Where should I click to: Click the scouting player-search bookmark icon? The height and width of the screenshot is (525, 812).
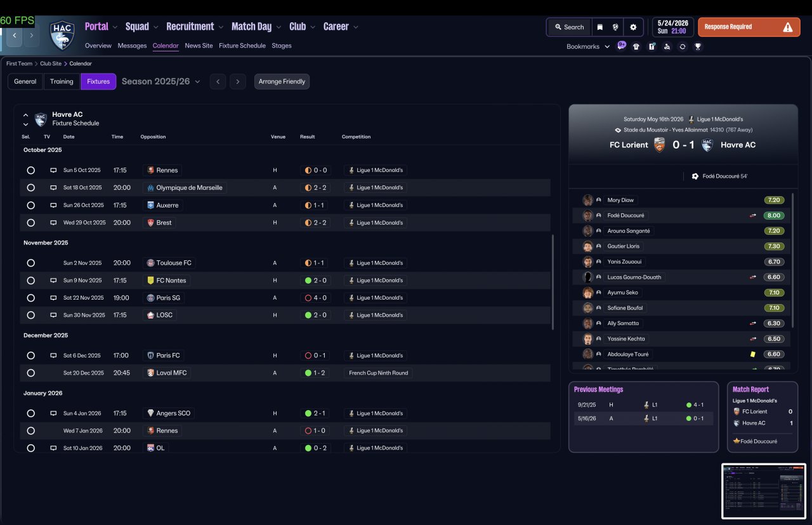tap(667, 46)
